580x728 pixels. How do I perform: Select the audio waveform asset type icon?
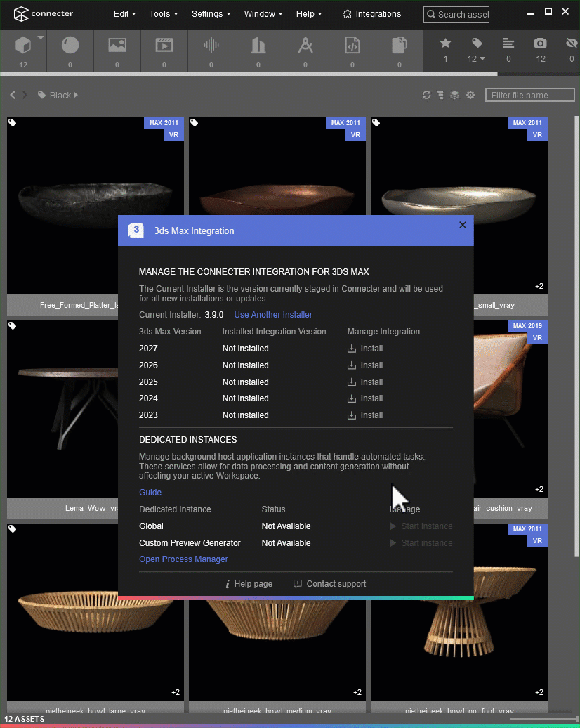pyautogui.click(x=211, y=46)
